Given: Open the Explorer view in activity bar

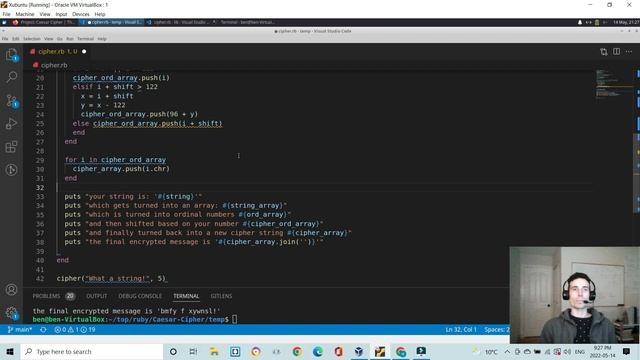Looking at the screenshot, I should [11, 55].
